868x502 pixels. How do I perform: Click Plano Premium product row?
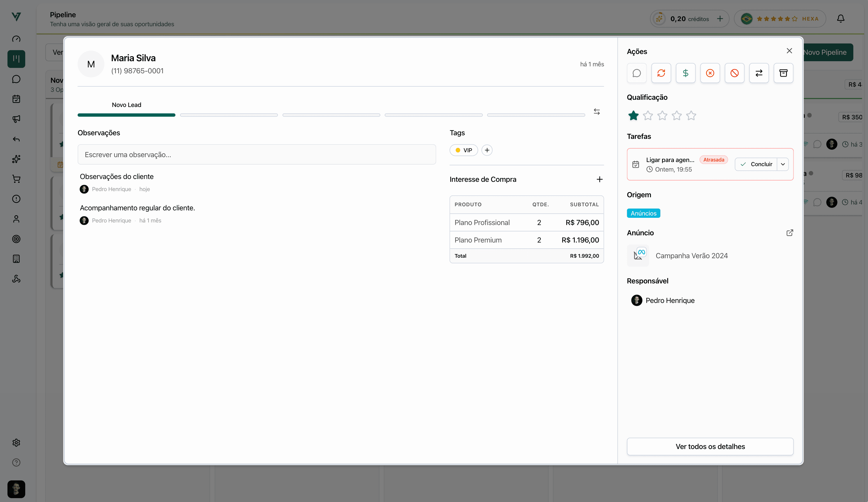pyautogui.click(x=526, y=240)
